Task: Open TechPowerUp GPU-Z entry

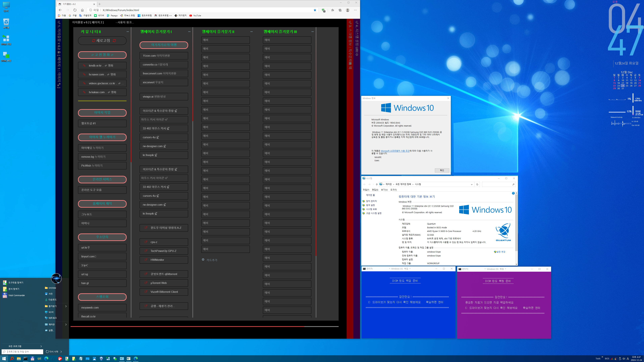Action: pyautogui.click(x=164, y=251)
